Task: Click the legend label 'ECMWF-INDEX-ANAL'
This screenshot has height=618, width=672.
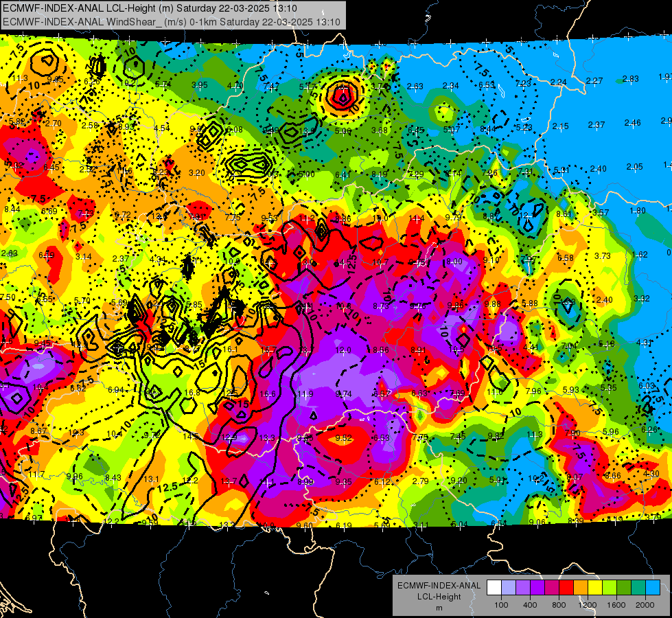Action: point(439,586)
